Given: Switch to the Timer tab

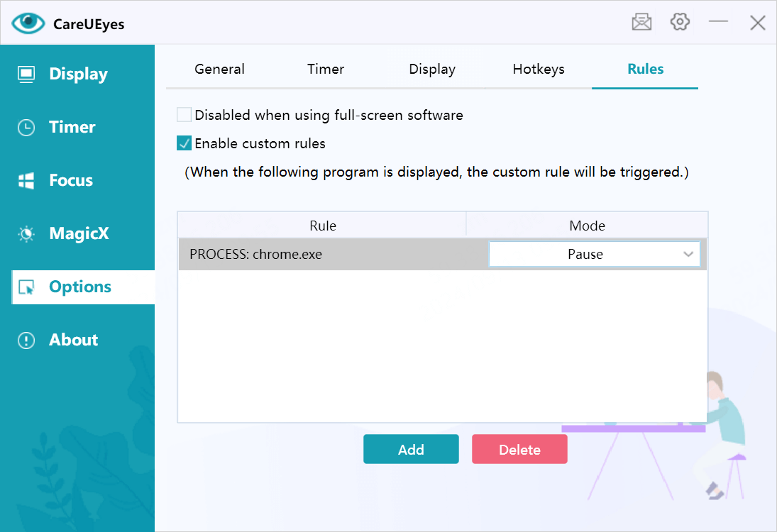Looking at the screenshot, I should tap(326, 69).
